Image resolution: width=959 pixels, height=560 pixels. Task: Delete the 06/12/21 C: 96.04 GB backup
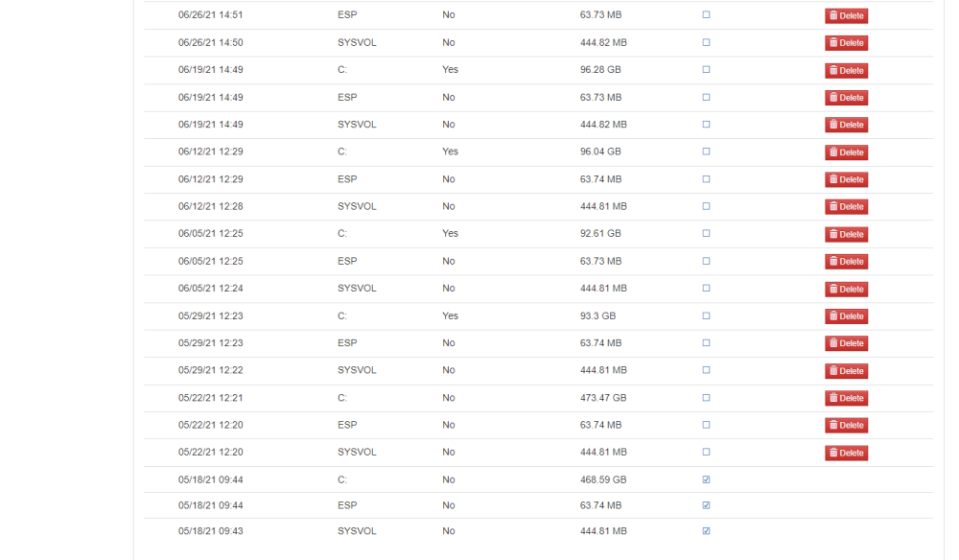pos(846,152)
